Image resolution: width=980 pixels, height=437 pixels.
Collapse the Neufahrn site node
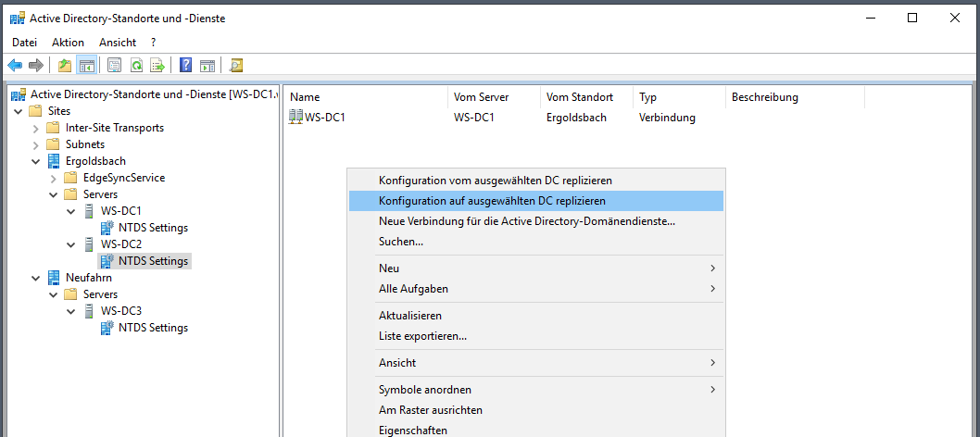click(x=35, y=278)
